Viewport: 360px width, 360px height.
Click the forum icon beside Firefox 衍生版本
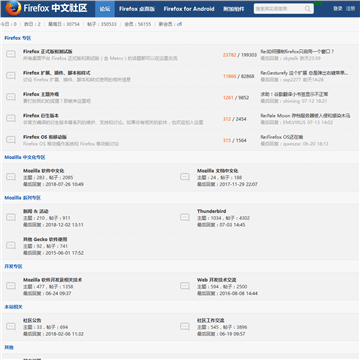point(11,118)
